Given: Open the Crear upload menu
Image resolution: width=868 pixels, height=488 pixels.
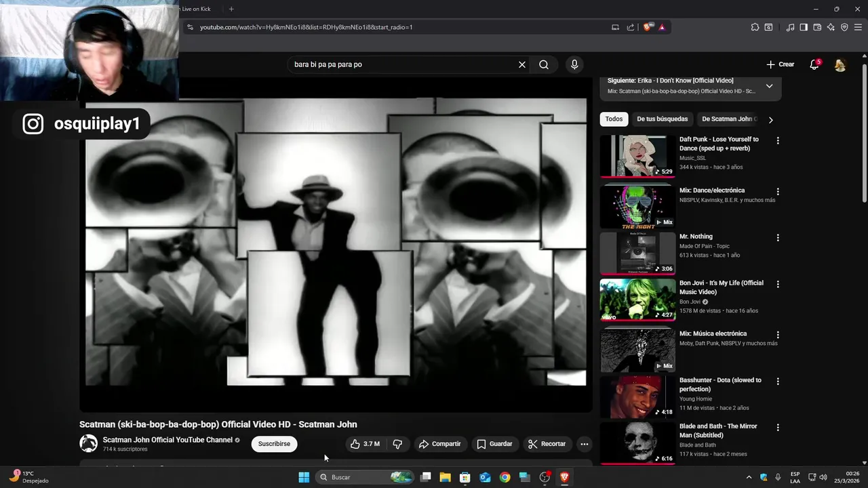Looking at the screenshot, I should pos(780,64).
